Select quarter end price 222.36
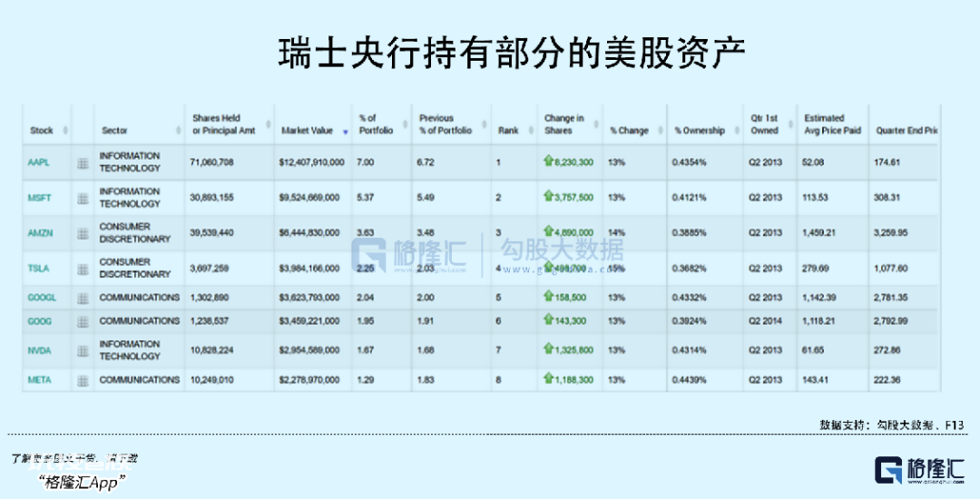Viewport: 980px width, 499px height. [887, 380]
